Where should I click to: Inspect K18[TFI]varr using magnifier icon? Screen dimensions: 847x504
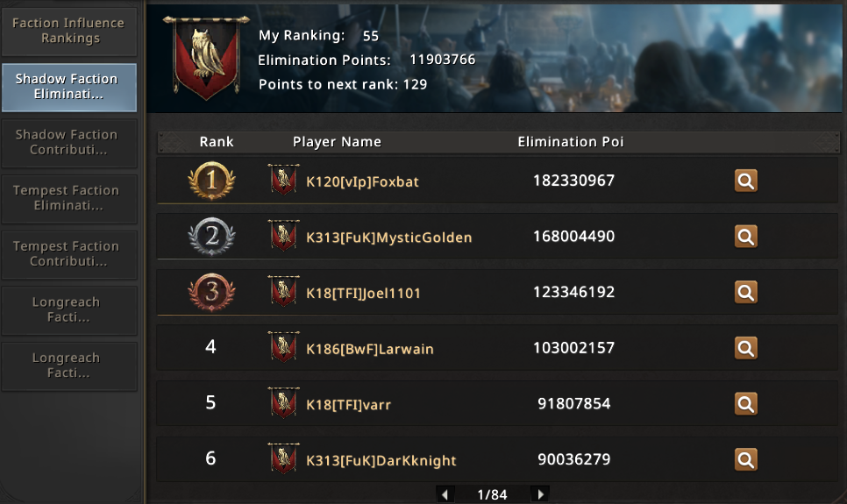pyautogui.click(x=746, y=404)
